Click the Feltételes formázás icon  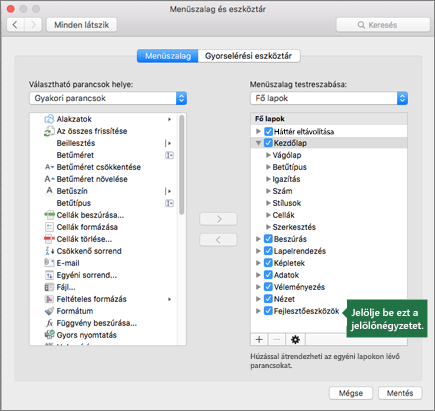click(x=49, y=299)
